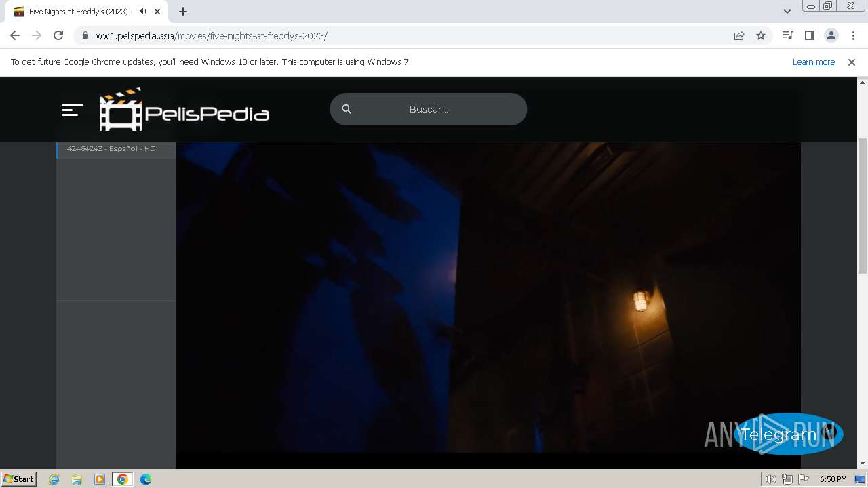868x488 pixels.
Task: Open Chrome three-dot menu
Action: coord(852,35)
